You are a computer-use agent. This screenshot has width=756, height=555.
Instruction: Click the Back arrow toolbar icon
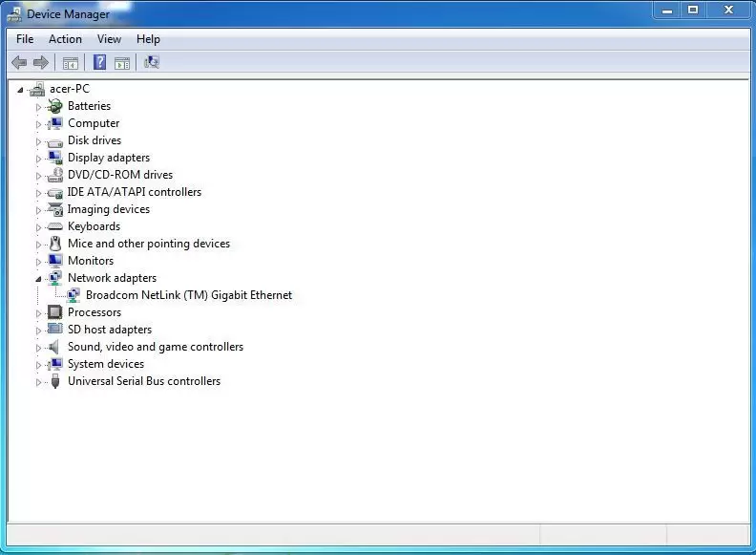click(x=19, y=62)
